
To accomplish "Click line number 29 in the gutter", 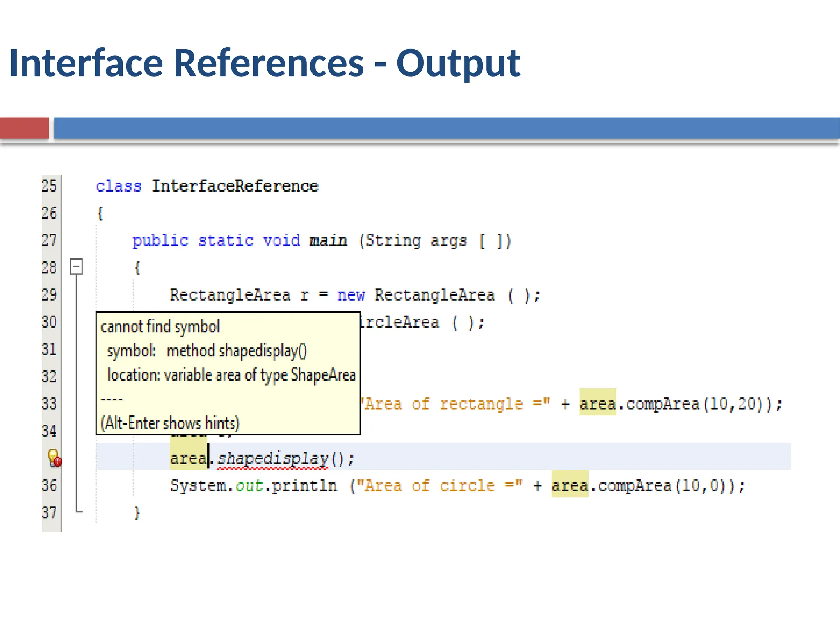I will 49,294.
